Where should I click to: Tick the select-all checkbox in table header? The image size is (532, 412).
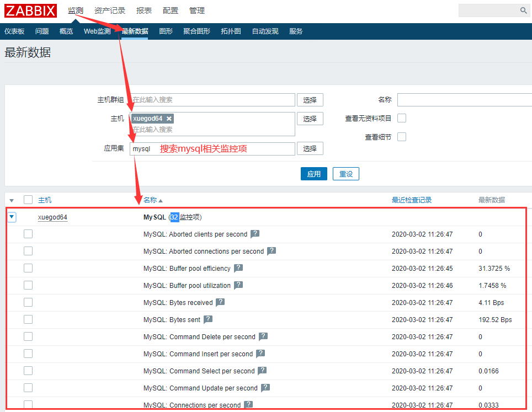28,200
